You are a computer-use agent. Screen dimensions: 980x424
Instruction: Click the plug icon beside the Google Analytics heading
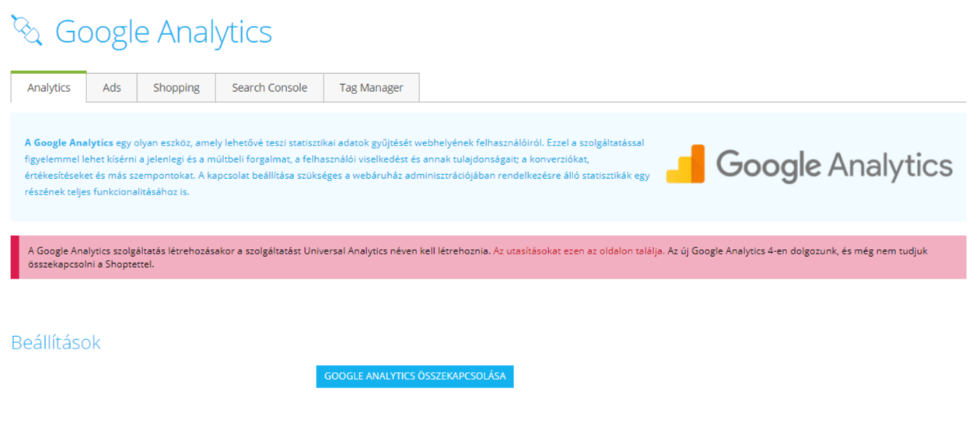pos(26,30)
